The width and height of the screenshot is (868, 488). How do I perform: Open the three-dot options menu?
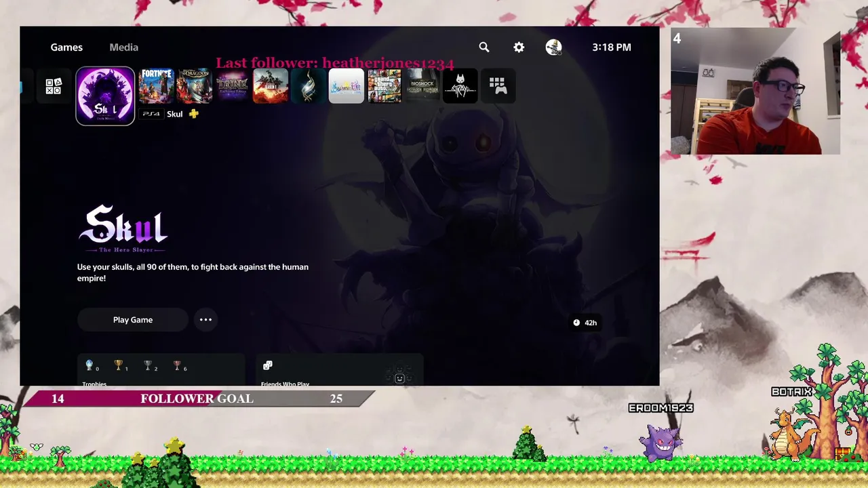coord(205,320)
